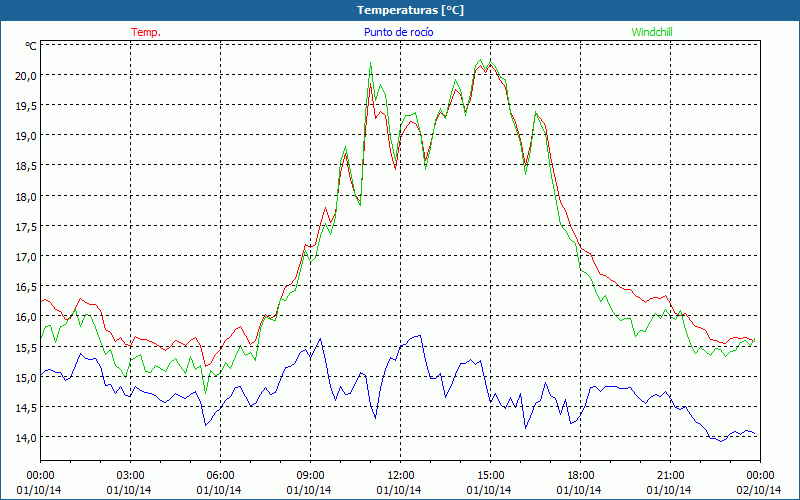Select the blue 'Punto de rocío' legend label
Image resolution: width=800 pixels, height=500 pixels.
(398, 32)
